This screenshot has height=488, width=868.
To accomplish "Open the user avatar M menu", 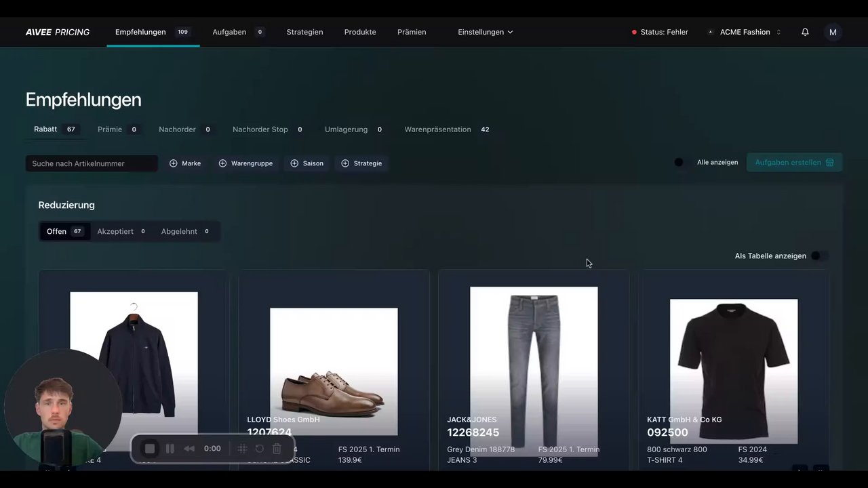I will click(833, 32).
